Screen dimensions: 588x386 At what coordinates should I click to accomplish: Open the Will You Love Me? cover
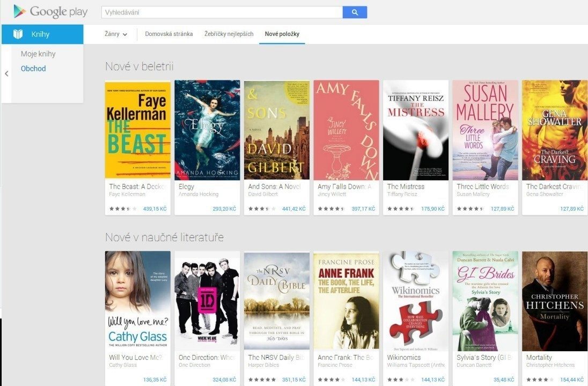coord(138,301)
